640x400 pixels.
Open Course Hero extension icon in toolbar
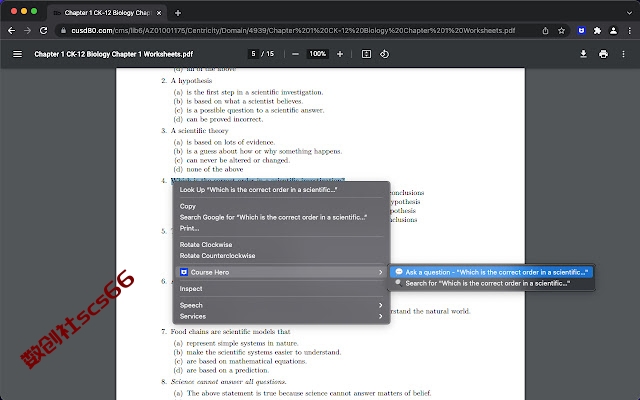(x=582, y=31)
